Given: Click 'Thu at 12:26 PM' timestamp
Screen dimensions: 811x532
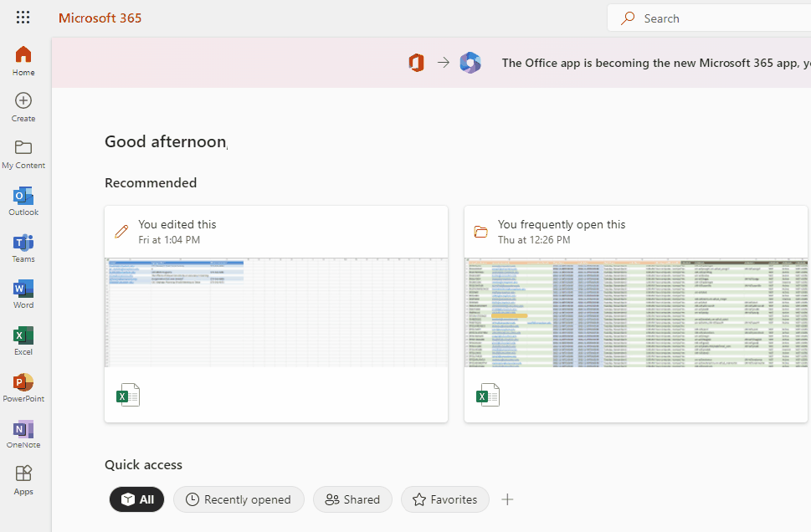Looking at the screenshot, I should point(534,240).
